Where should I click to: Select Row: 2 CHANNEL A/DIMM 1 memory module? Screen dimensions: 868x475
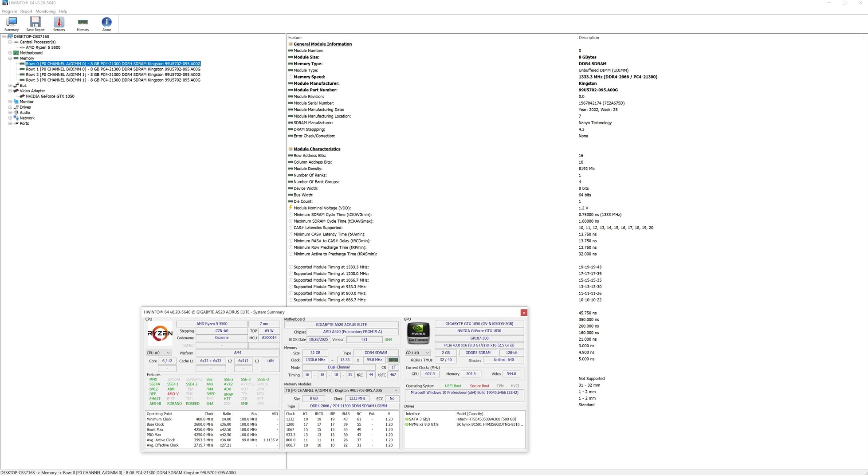[x=113, y=75]
